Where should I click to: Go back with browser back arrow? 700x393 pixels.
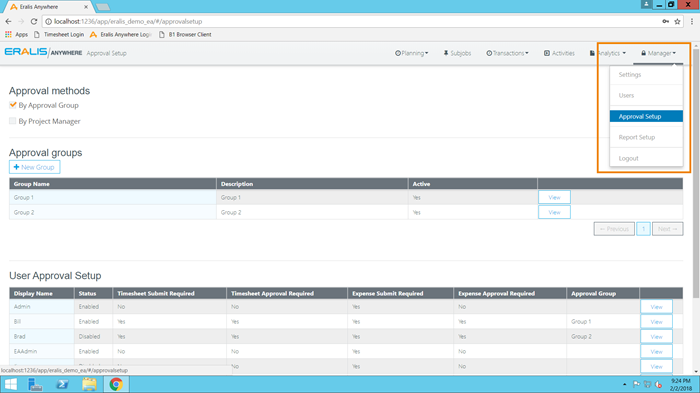click(x=8, y=21)
